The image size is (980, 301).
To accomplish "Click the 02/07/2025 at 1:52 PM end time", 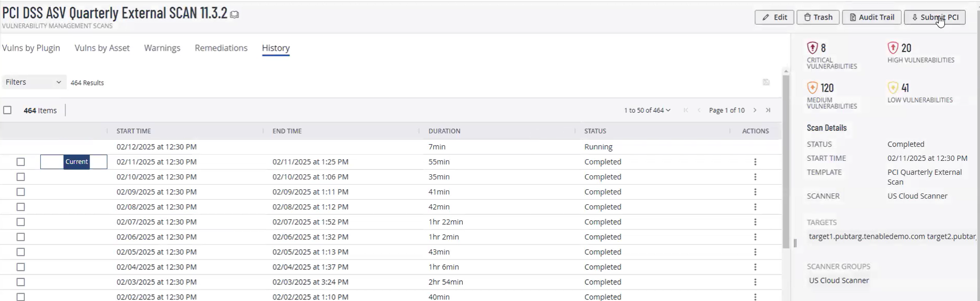I will pyautogui.click(x=310, y=222).
